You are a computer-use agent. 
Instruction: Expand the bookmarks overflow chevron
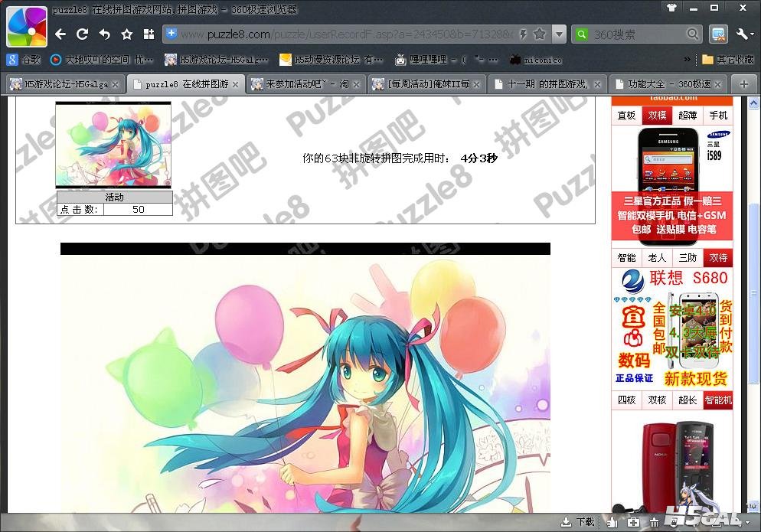pyautogui.click(x=687, y=59)
